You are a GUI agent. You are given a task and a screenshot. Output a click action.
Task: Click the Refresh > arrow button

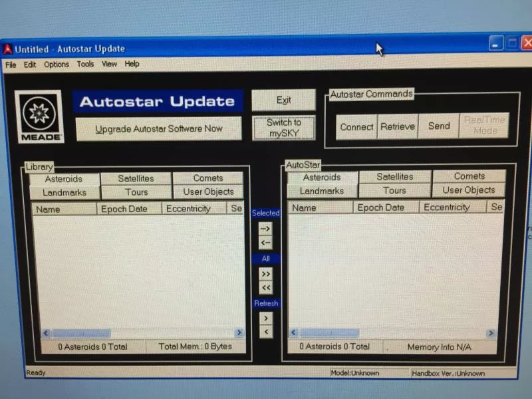(x=266, y=319)
